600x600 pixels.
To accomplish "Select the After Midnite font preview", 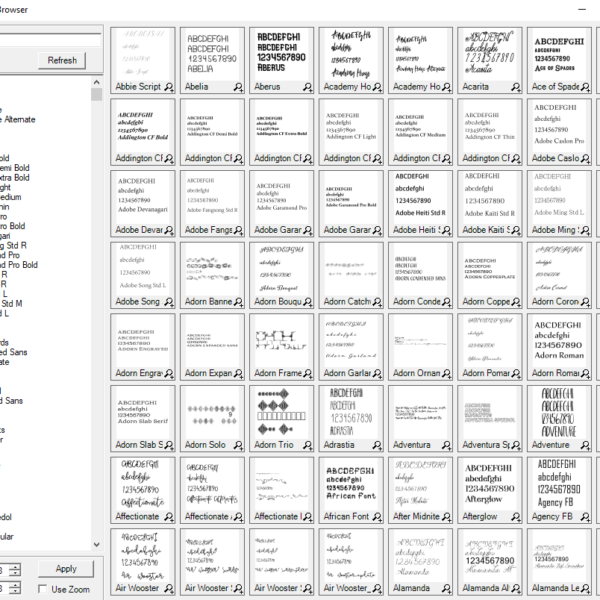I will click(x=420, y=489).
